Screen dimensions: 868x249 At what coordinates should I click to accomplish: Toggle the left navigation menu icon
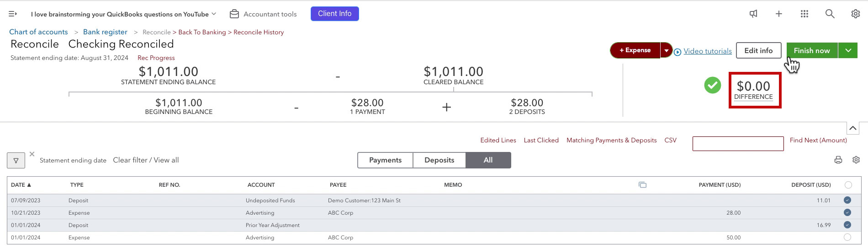pos(13,14)
